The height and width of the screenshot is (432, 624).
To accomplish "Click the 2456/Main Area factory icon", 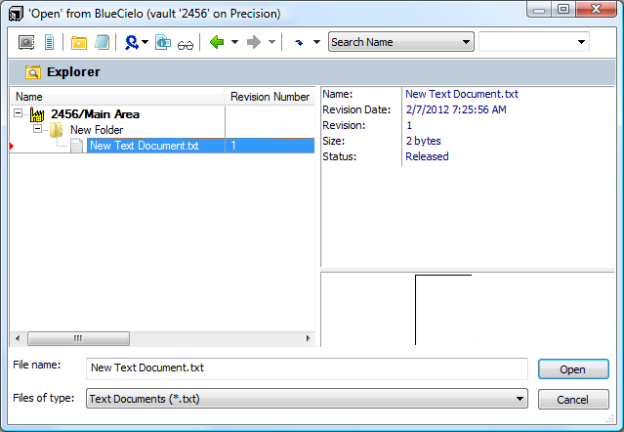I will pyautogui.click(x=37, y=115).
